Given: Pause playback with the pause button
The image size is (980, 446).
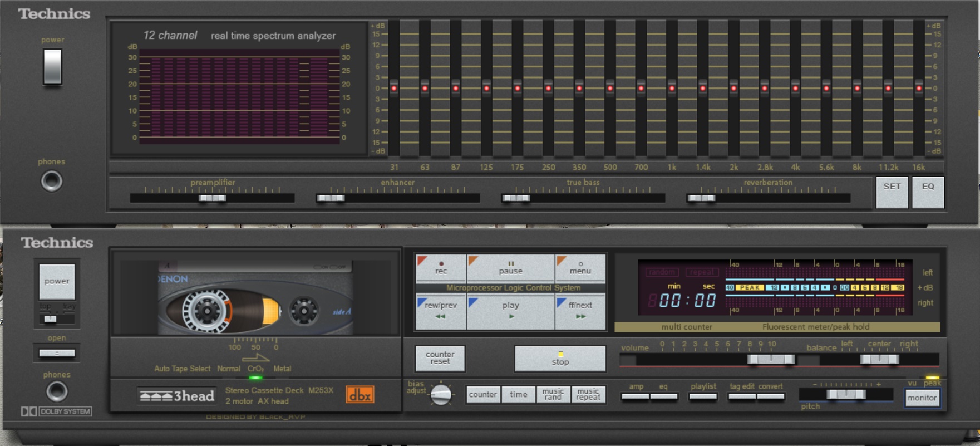Looking at the screenshot, I should pos(510,268).
